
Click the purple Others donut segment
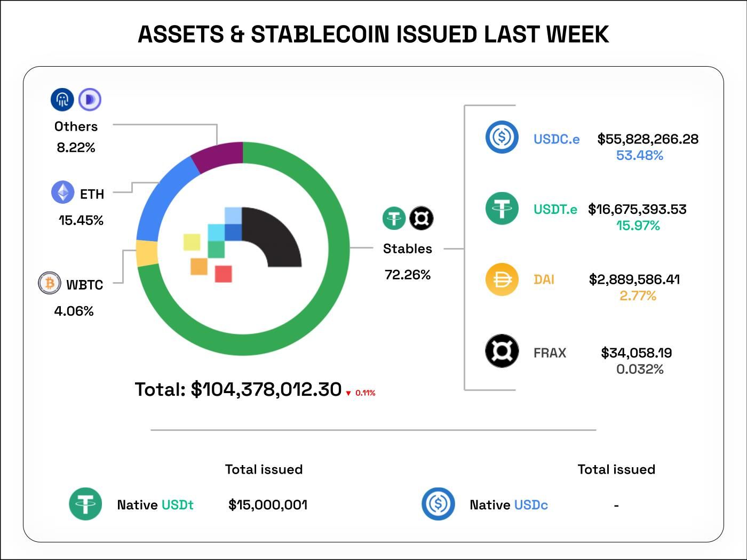coord(219,154)
